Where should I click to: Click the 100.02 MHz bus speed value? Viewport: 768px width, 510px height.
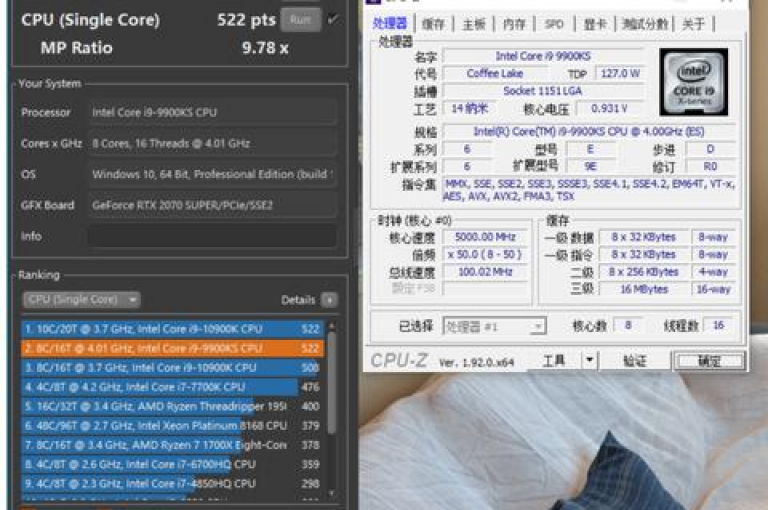[x=485, y=272]
